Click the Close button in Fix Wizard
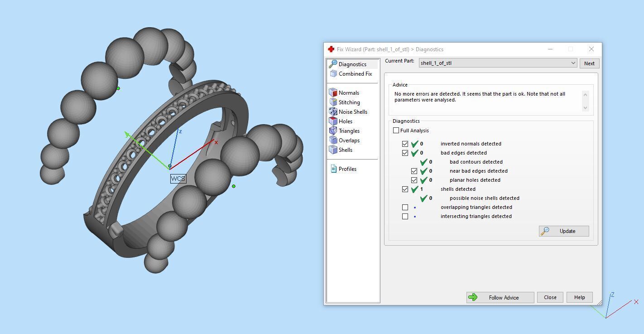Screen dimensions: 644x334 click(x=550, y=297)
